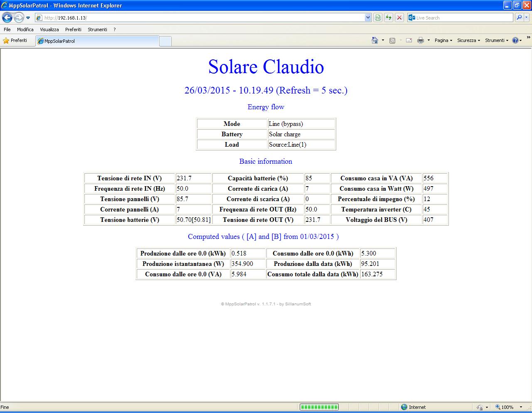Open the Visualizza menu
Viewport: 532px width, 413px height.
(x=49, y=29)
